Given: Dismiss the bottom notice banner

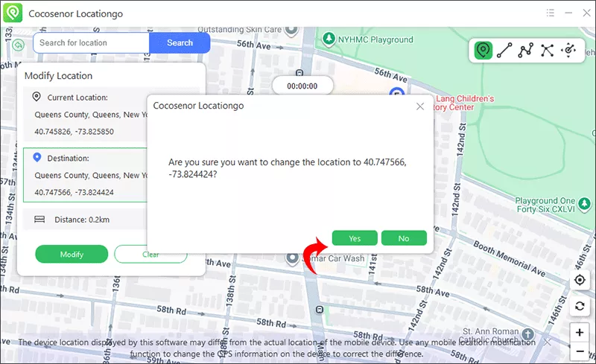Looking at the screenshot, I should pos(548,342).
